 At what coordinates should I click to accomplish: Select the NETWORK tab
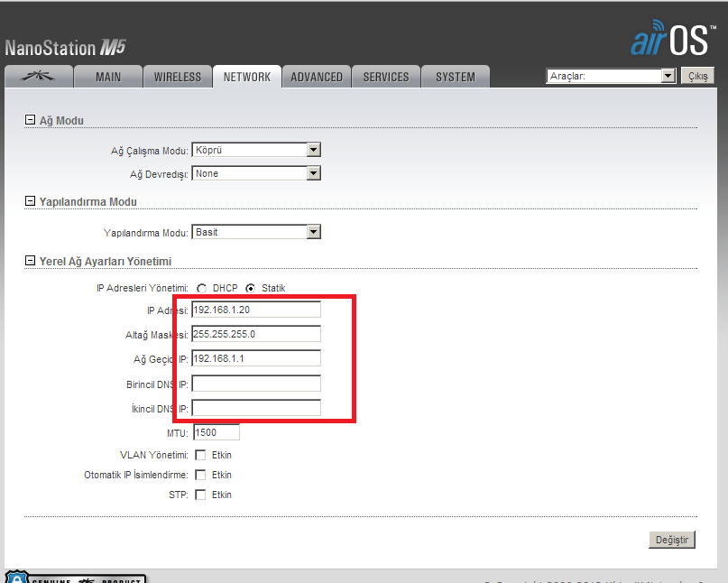[247, 77]
